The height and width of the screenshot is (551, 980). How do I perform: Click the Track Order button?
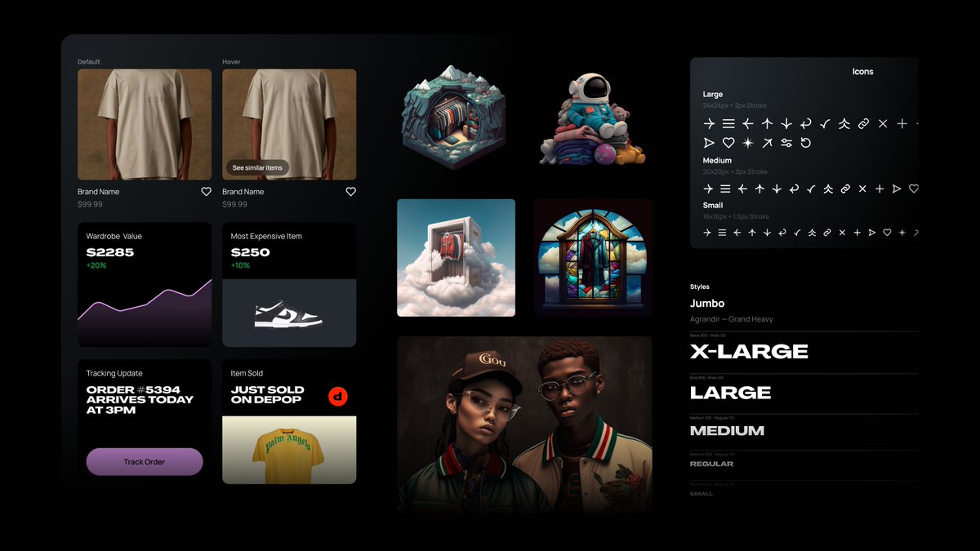[x=145, y=462]
